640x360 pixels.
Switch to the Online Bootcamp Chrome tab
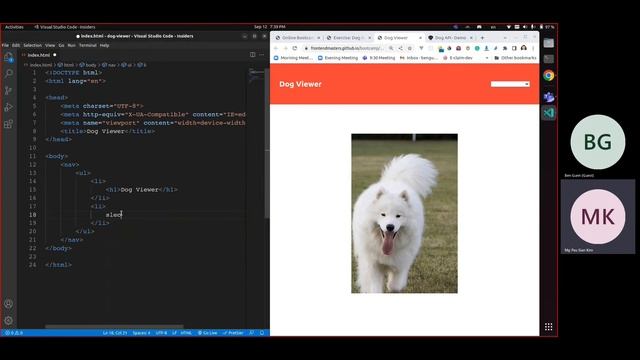pos(297,38)
